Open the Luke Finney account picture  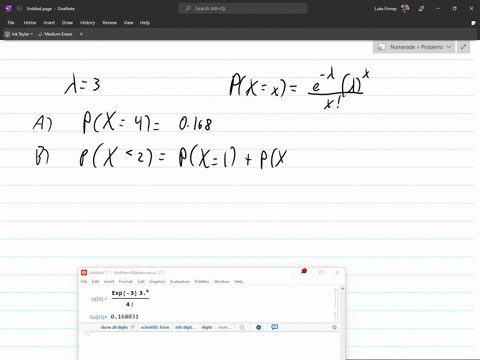click(x=405, y=9)
